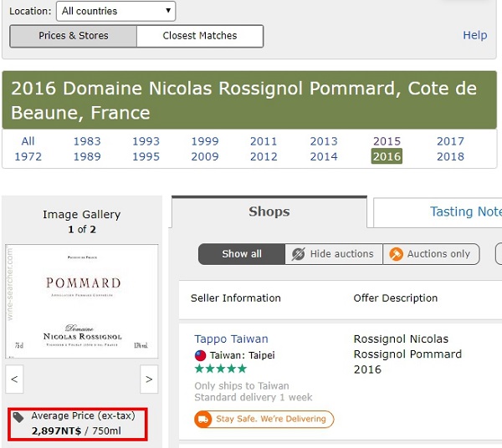The width and height of the screenshot is (502, 448).
Task: Click the Offer Description column header
Action: pos(396,298)
